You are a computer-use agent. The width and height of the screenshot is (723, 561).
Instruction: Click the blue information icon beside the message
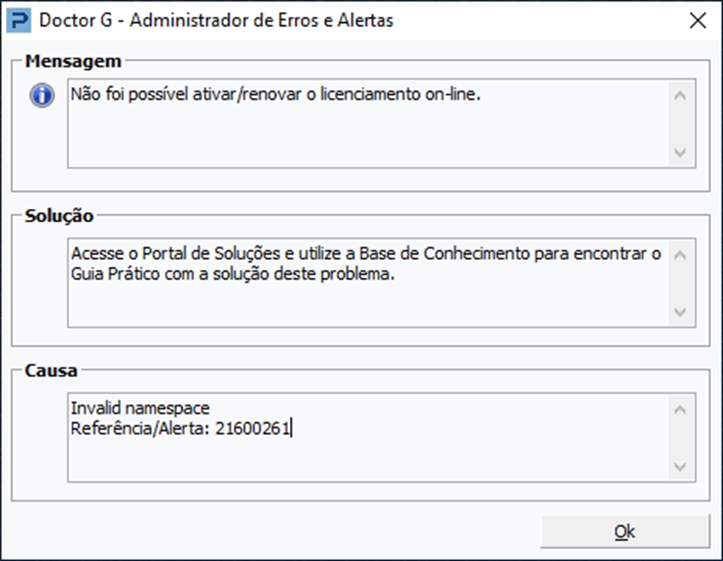42,95
